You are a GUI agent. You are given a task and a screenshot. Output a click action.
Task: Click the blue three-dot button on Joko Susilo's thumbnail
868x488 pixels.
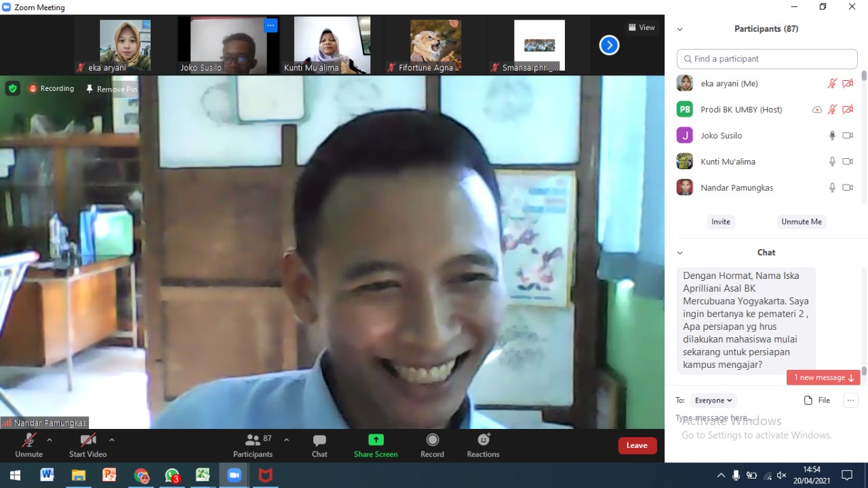[x=271, y=26]
